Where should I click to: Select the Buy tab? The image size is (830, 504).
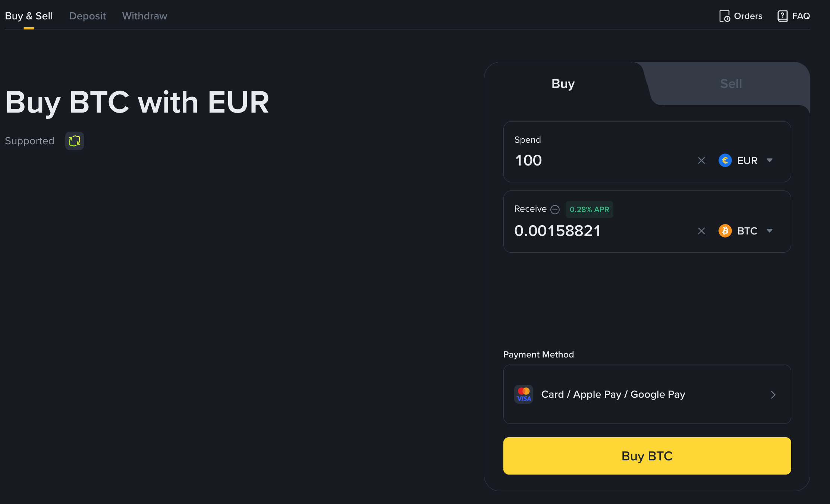coord(563,84)
